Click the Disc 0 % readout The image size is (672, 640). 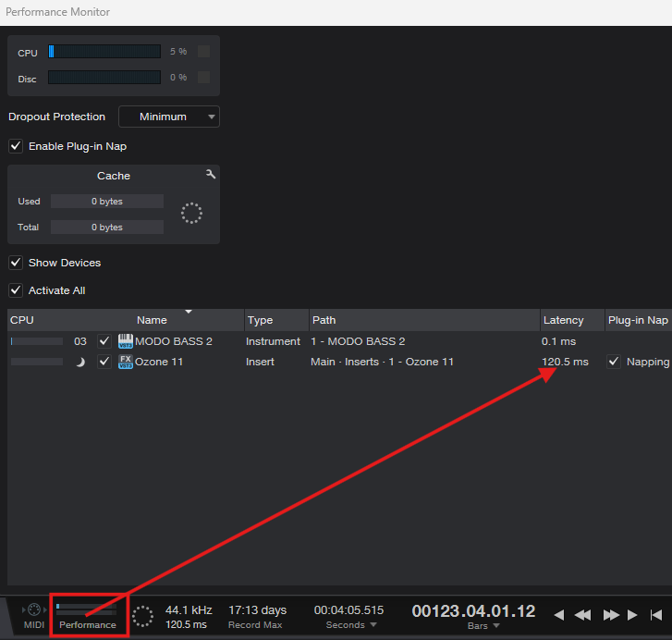pos(178,77)
